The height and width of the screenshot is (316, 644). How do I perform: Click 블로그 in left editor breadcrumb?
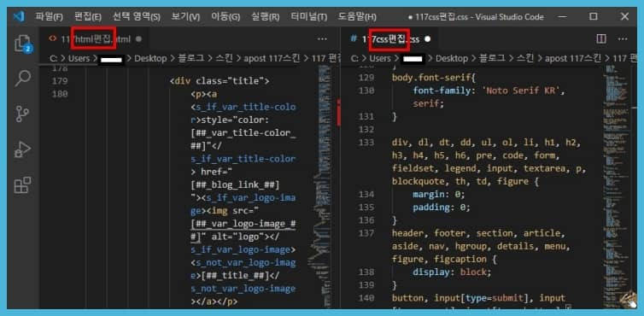pos(191,58)
